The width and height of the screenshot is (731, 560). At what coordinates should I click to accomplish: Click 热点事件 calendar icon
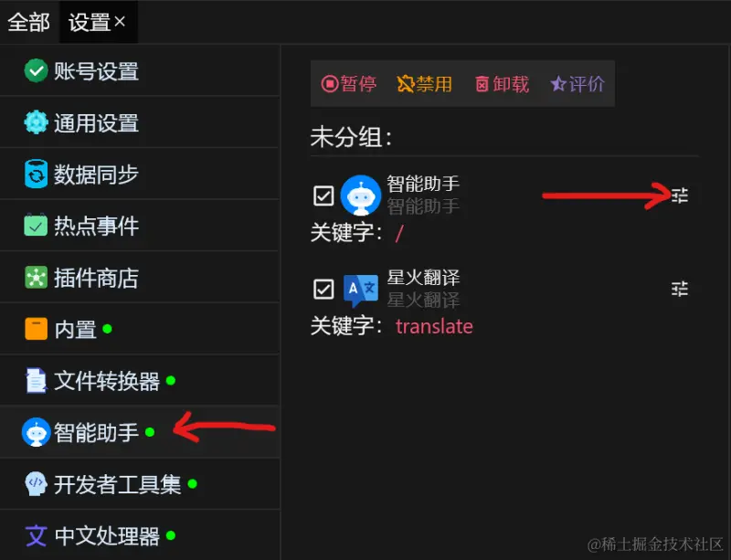point(36,226)
